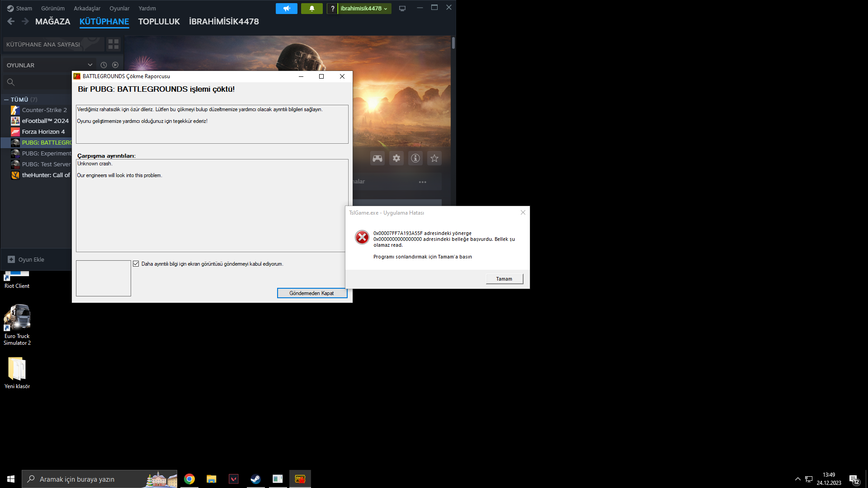Add PUBG to favorites star
868x488 pixels.
[434, 158]
